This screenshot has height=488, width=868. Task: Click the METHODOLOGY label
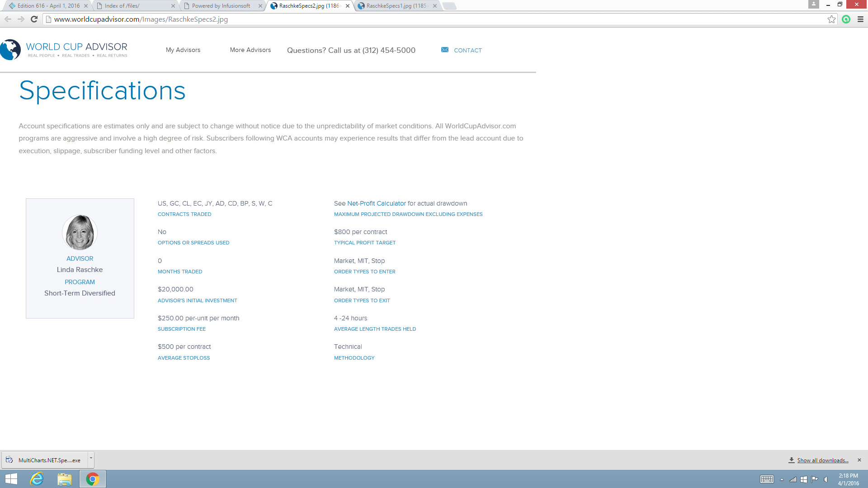(x=354, y=358)
